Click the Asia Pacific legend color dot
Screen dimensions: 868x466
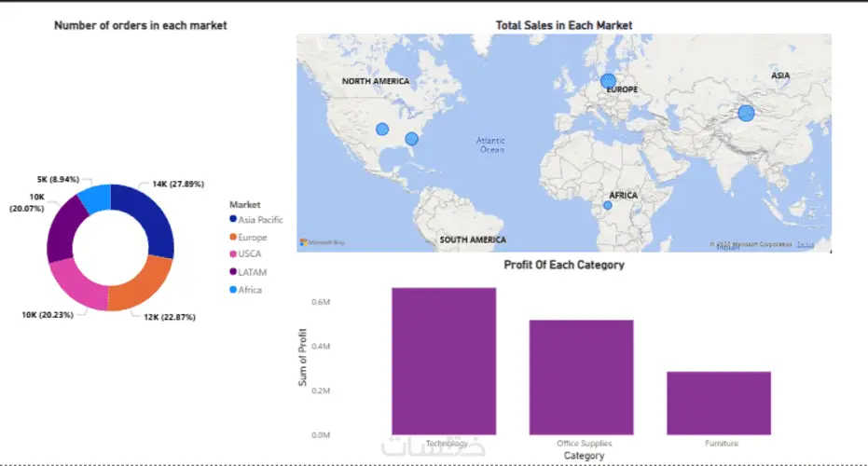pyautogui.click(x=232, y=220)
